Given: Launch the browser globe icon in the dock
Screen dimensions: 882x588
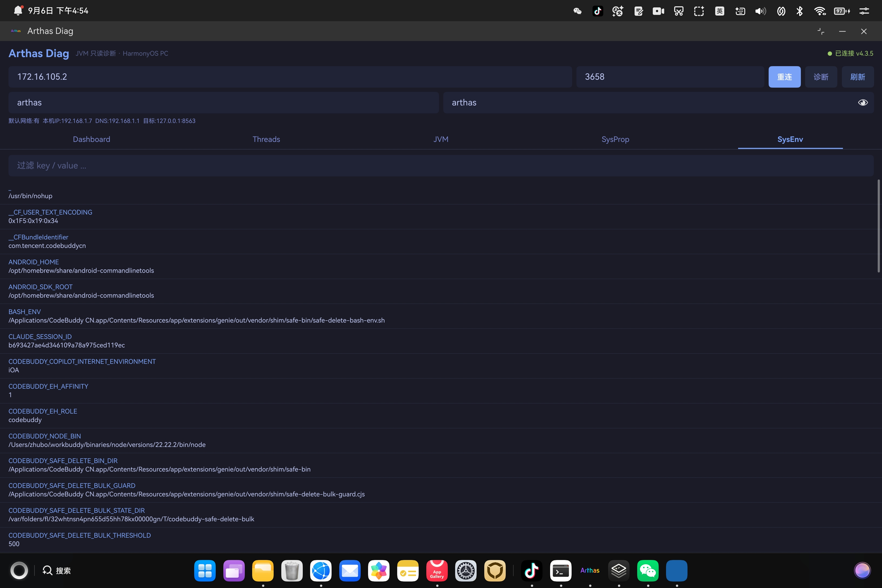Looking at the screenshot, I should coord(321,570).
